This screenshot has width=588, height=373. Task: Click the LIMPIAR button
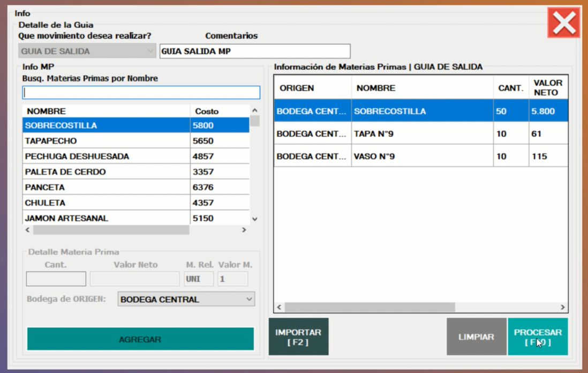point(476,337)
